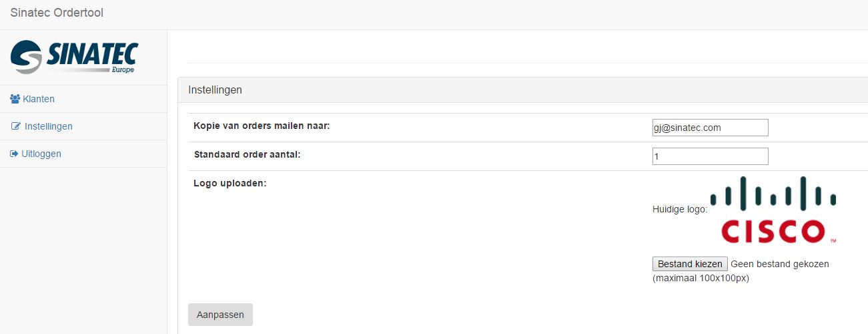Click the 'Logo uploaden' label
This screenshot has width=868, height=334.
coord(230,183)
